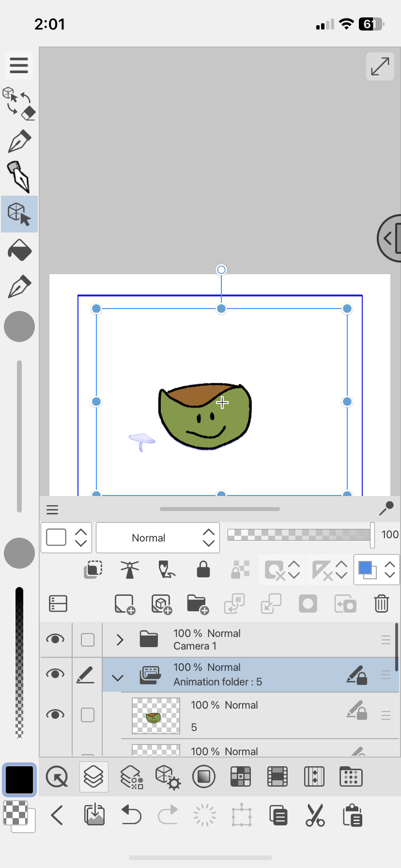Cut selection with scissors icon
The width and height of the screenshot is (401, 868).
315,815
